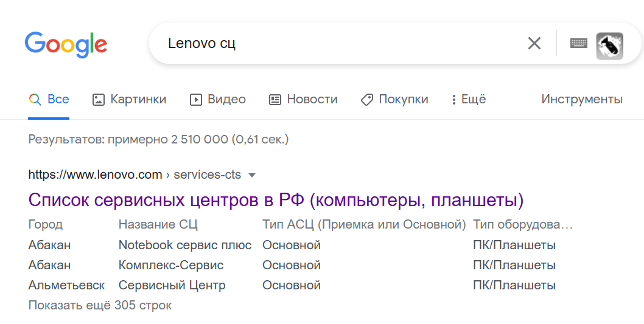Click the https://www.lenovo.com URL breadcrumb
644x324 pixels.
coord(95,175)
